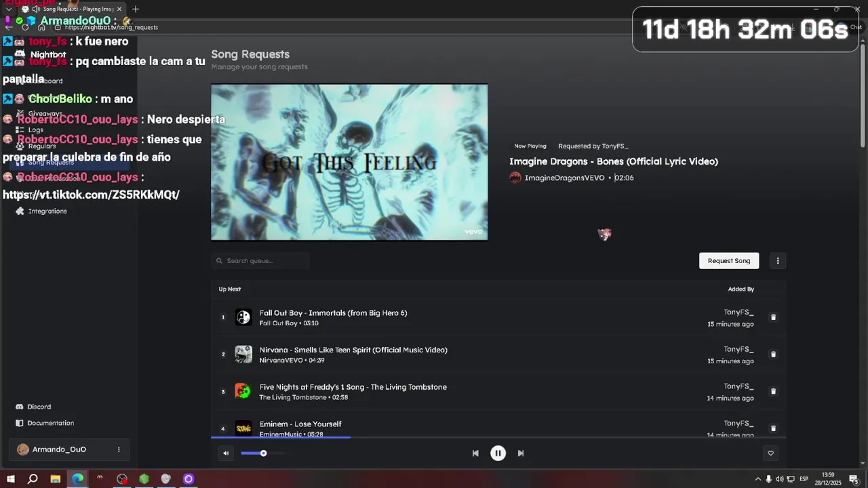The image size is (868, 488).
Task: Select Five Nights at Freddy's 1 Song title
Action: click(x=353, y=387)
